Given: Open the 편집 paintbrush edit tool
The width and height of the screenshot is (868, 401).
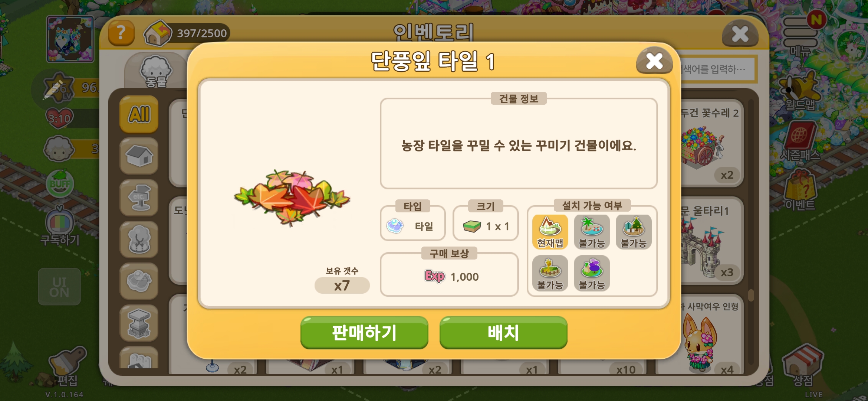Looking at the screenshot, I should (68, 366).
